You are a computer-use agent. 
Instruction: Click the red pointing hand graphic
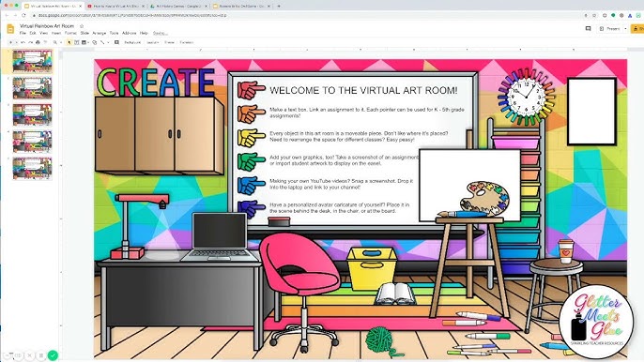coord(251,90)
